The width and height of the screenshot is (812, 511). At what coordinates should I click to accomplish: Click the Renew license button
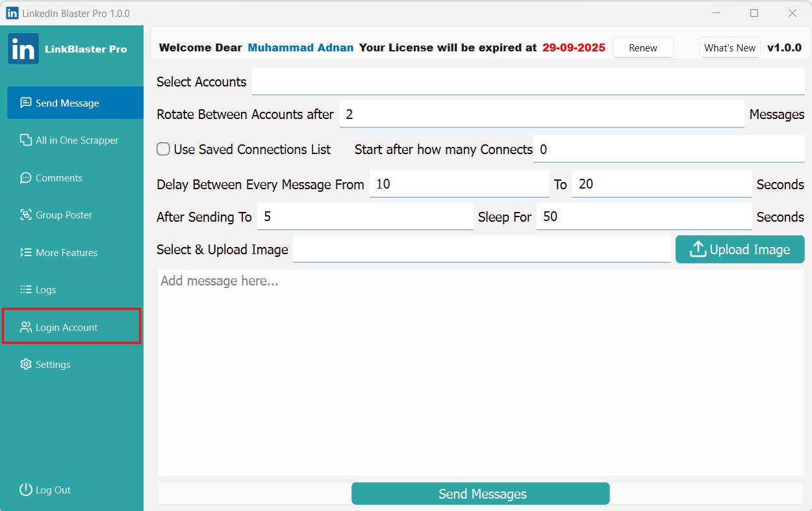[x=642, y=48]
